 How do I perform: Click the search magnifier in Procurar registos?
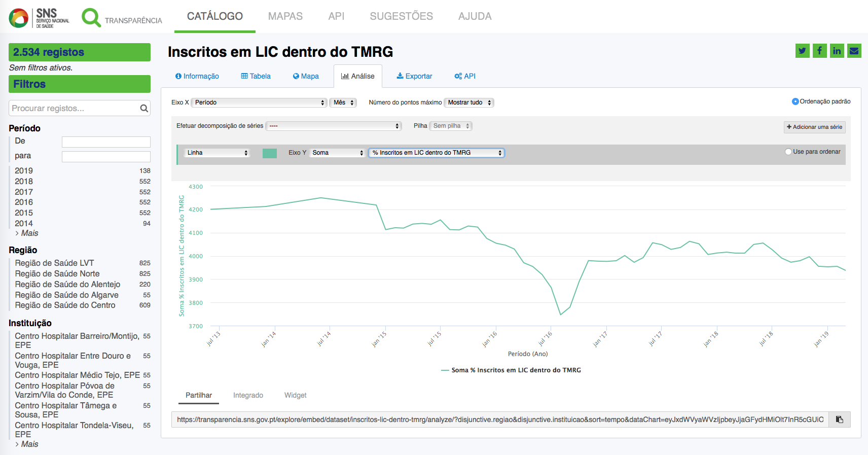point(144,108)
